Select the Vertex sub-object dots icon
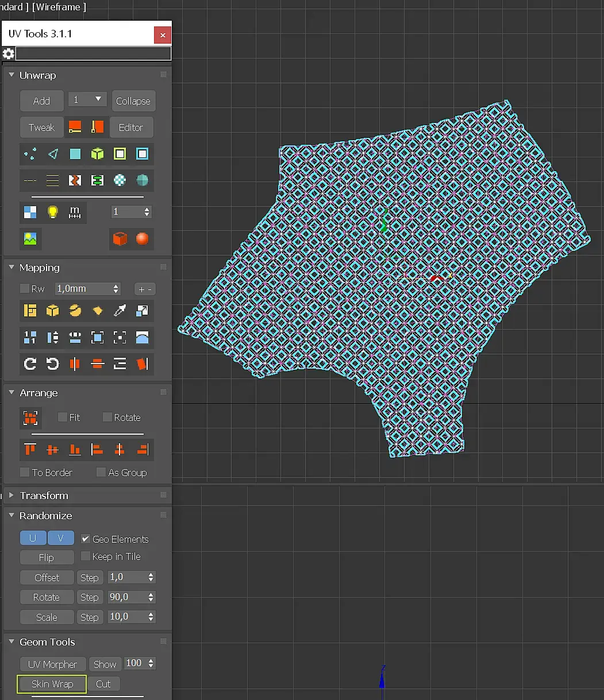 [x=30, y=154]
